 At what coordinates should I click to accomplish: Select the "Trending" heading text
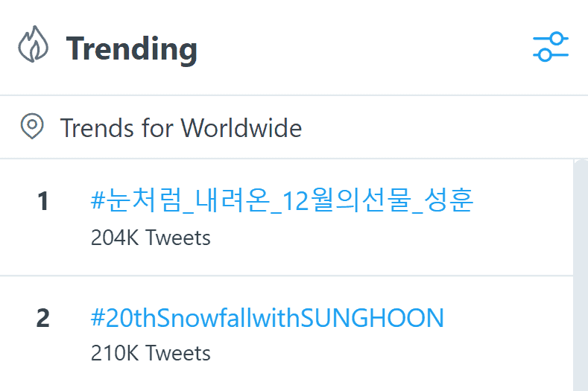(x=132, y=48)
